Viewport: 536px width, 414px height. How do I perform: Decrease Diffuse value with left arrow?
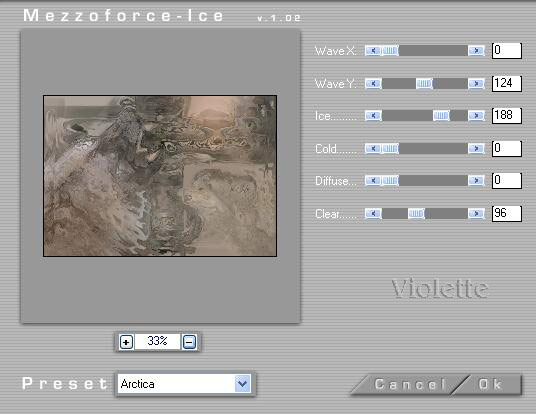click(x=373, y=180)
